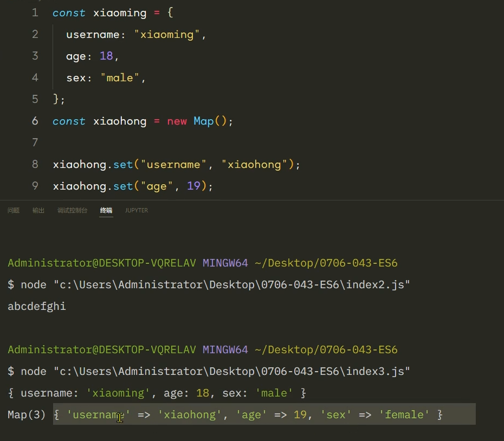Click line number 9 in the gutter
This screenshot has width=504, height=441.
(x=35, y=186)
